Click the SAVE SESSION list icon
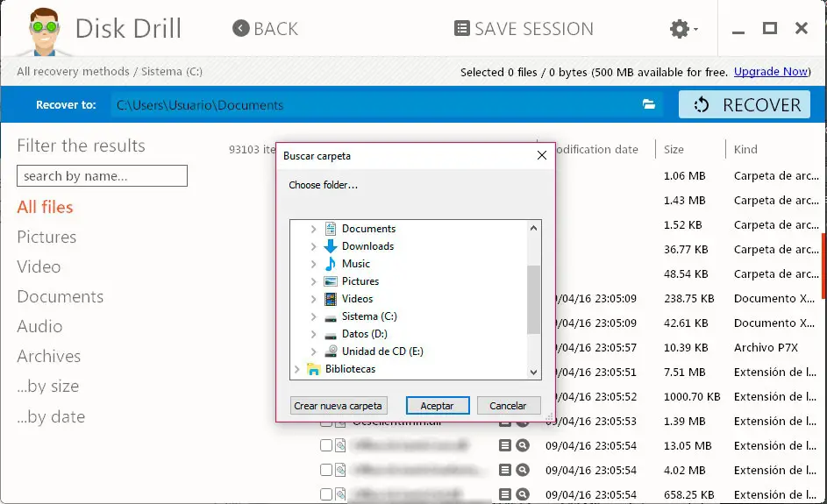Screen dimensions: 827x504 (462, 28)
